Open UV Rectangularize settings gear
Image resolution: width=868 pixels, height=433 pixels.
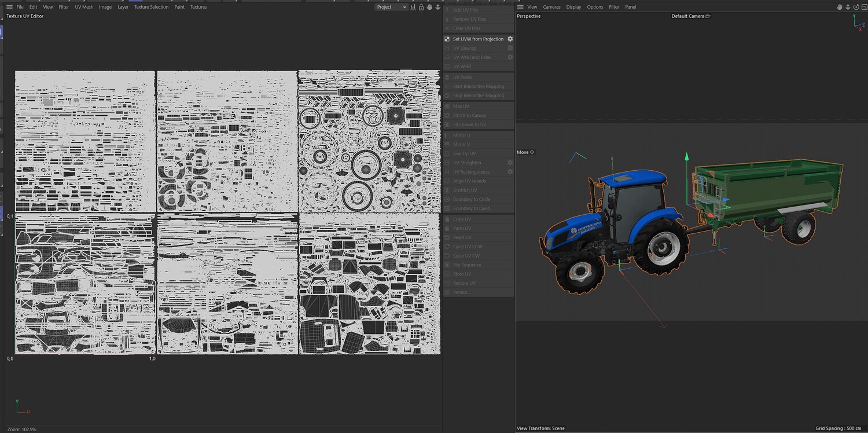[x=510, y=172]
